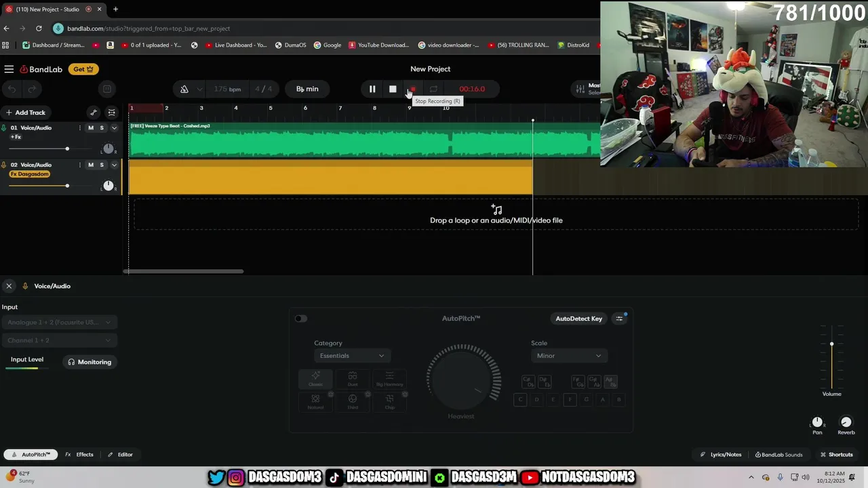This screenshot has width=868, height=488.
Task: Stop playback with the square stop button
Action: tap(393, 89)
